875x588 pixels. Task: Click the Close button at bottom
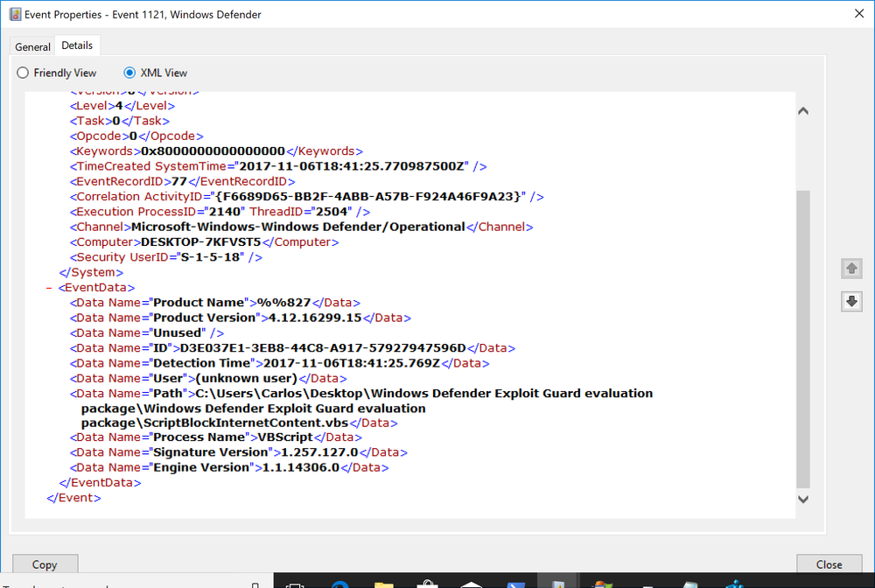829,564
